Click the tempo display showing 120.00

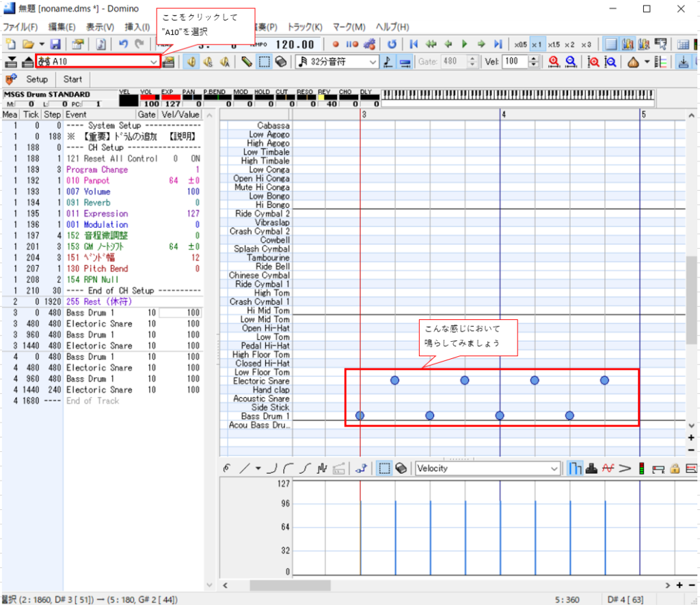[295, 44]
